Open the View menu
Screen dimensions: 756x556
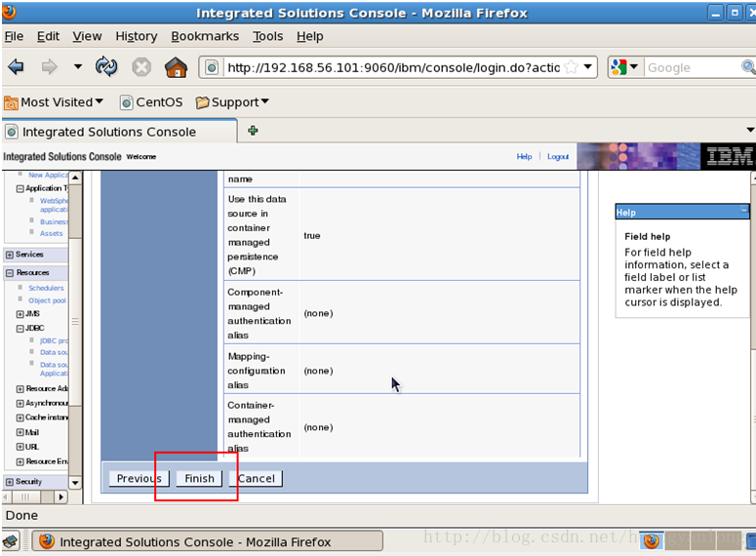[87, 36]
